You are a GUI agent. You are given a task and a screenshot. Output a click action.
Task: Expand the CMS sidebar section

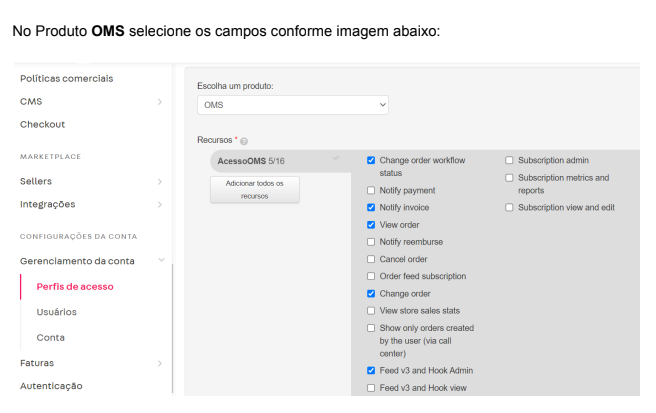pos(159,101)
